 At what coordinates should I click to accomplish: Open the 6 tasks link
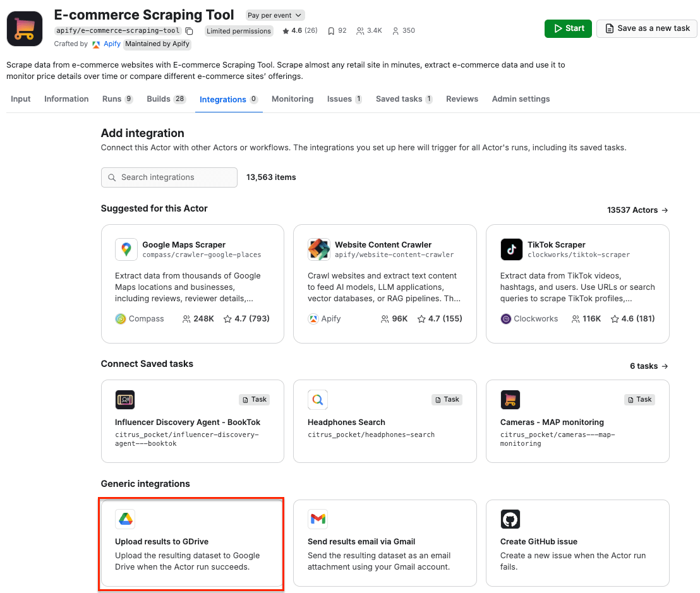coord(648,366)
